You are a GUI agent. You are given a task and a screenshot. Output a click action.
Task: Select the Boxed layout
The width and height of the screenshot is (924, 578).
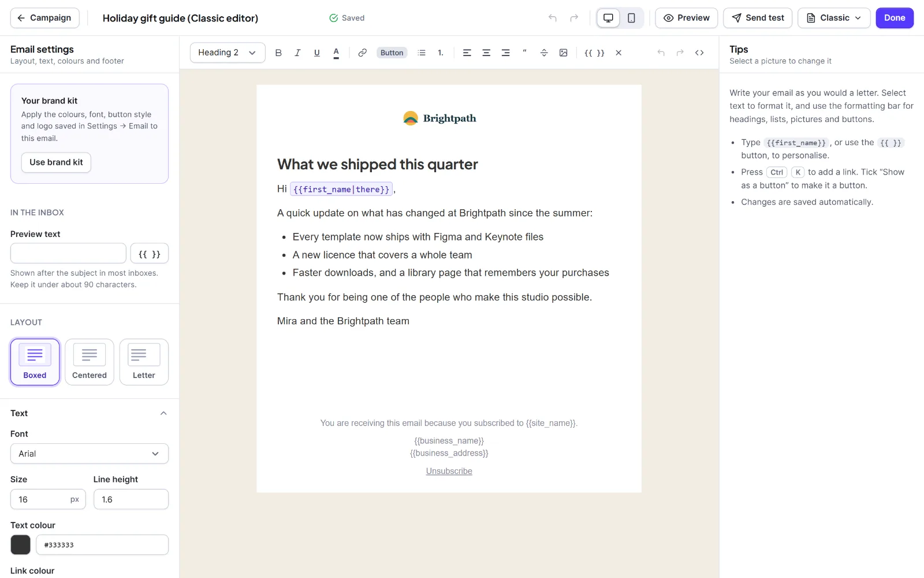pos(35,362)
